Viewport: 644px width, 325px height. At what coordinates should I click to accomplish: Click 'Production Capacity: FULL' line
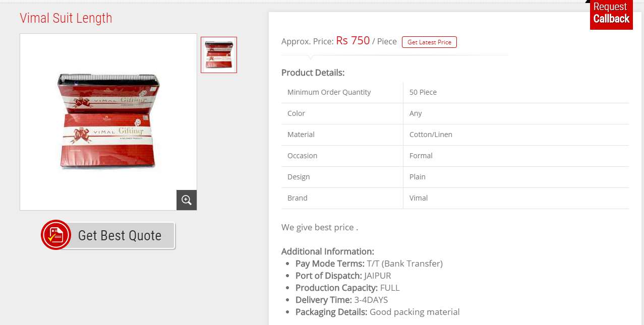[347, 288]
